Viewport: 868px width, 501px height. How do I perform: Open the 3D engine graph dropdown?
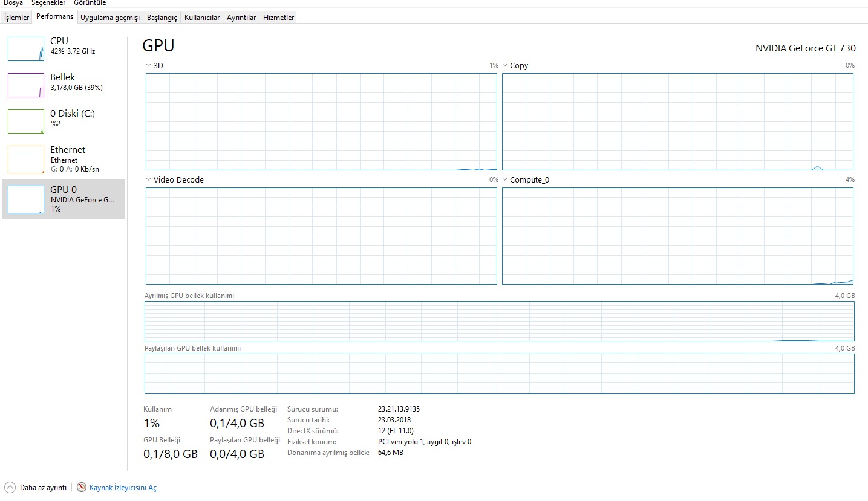point(149,65)
